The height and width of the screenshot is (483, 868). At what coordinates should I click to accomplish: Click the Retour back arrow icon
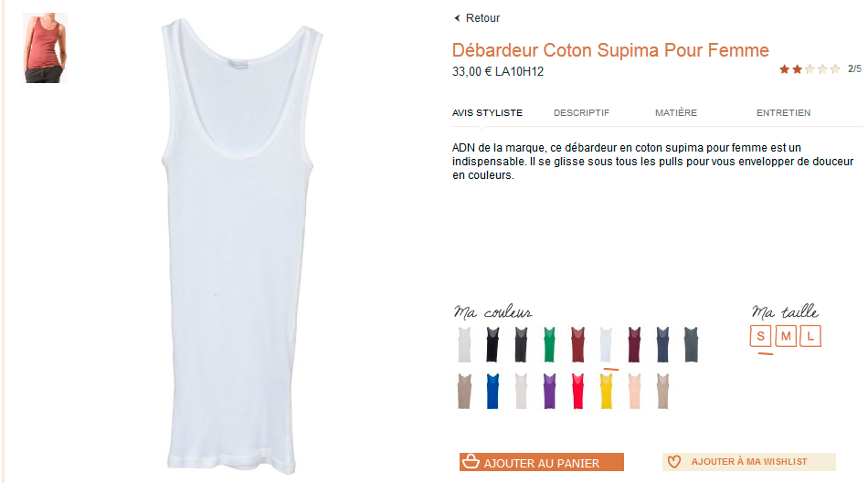click(x=457, y=18)
